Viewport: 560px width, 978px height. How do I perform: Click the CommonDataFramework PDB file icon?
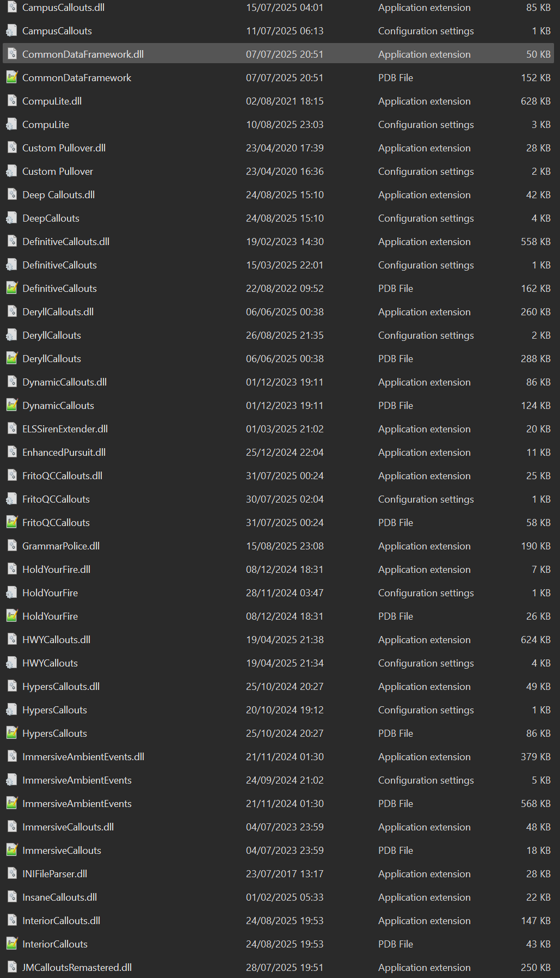[11, 78]
